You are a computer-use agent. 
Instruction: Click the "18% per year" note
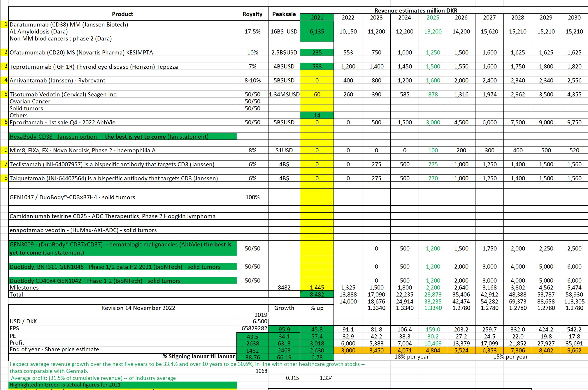point(411,357)
